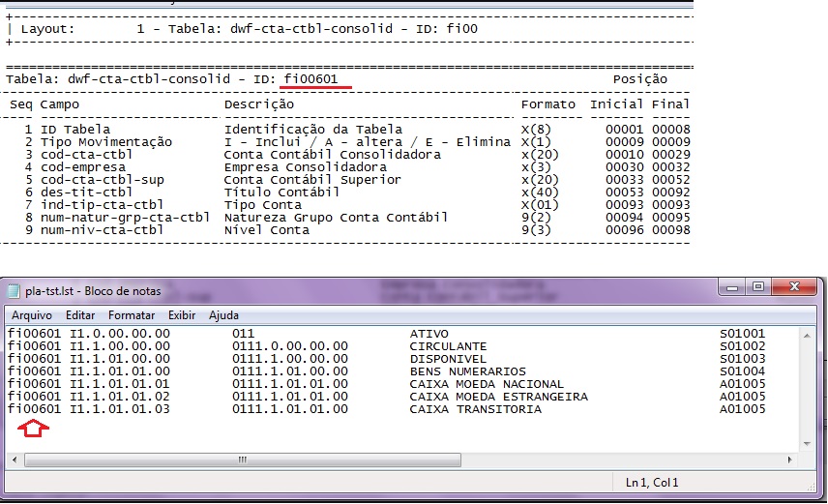The width and height of the screenshot is (828, 504).
Task: Click the 'S01003' value
Action: click(743, 359)
